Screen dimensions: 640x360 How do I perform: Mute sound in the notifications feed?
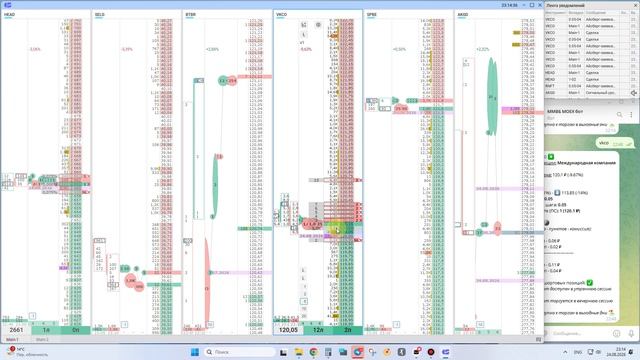tap(633, 93)
